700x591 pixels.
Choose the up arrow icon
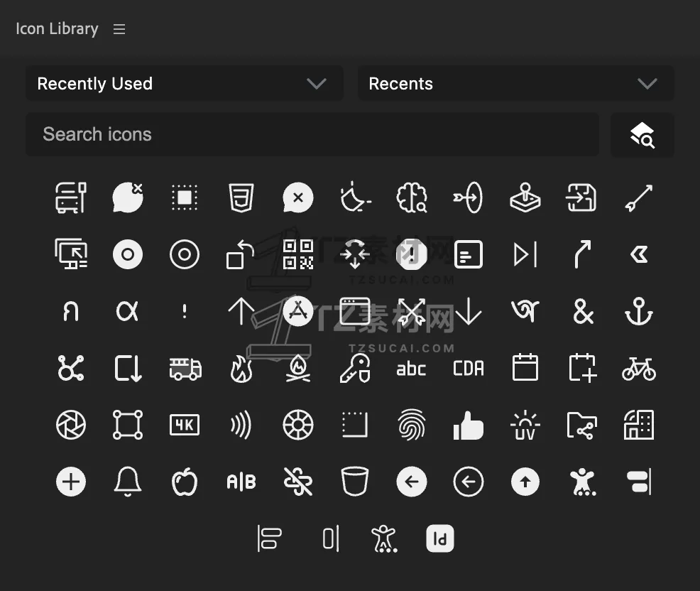(x=241, y=311)
